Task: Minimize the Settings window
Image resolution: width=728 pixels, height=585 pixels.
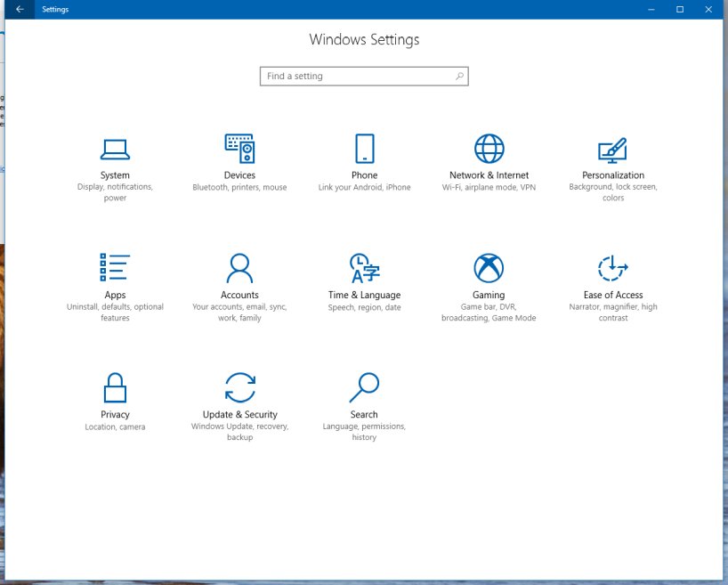Action: (651, 9)
